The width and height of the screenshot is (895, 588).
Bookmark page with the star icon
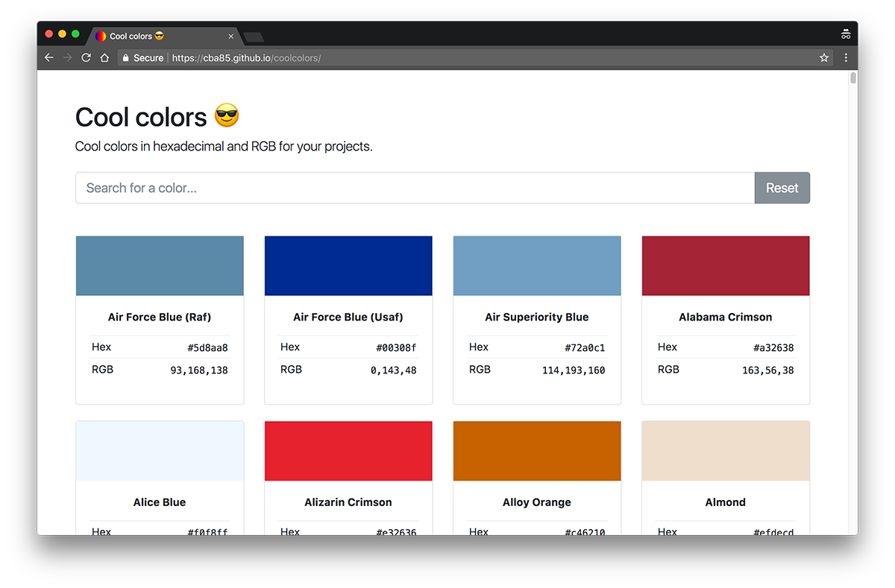(x=824, y=57)
